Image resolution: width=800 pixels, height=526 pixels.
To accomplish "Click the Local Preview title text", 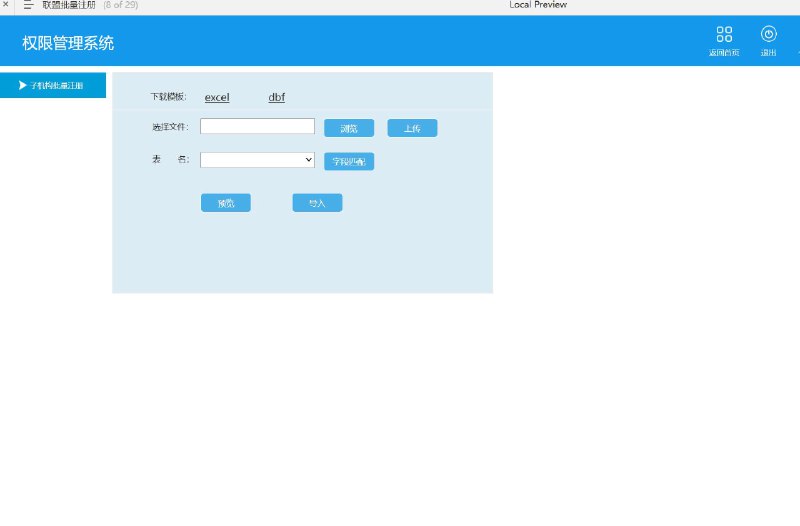I will click(538, 5).
